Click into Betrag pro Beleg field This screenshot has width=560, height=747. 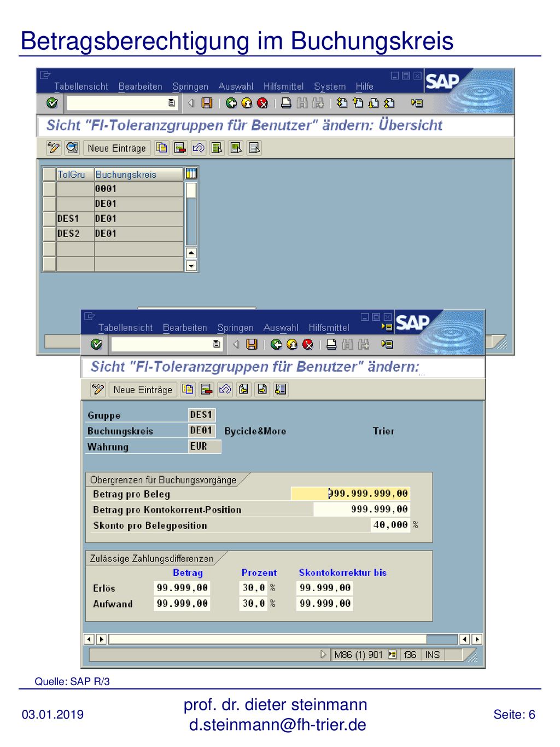coord(350,494)
